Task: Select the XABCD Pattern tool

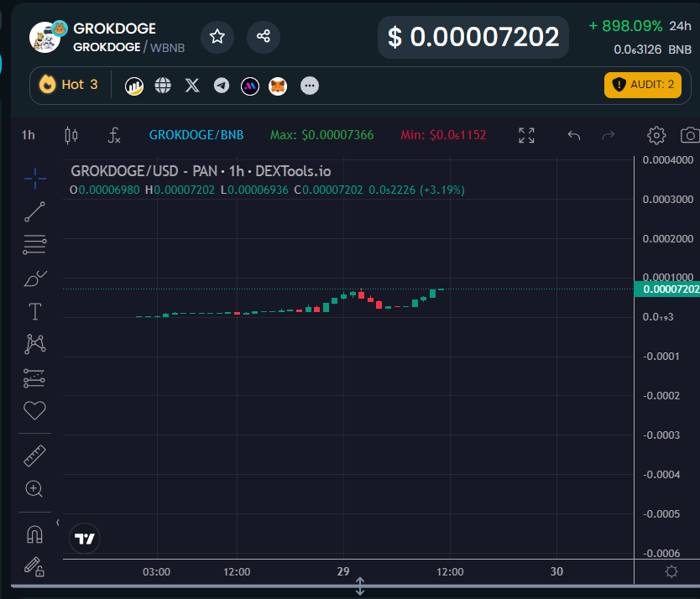Action: (34, 344)
